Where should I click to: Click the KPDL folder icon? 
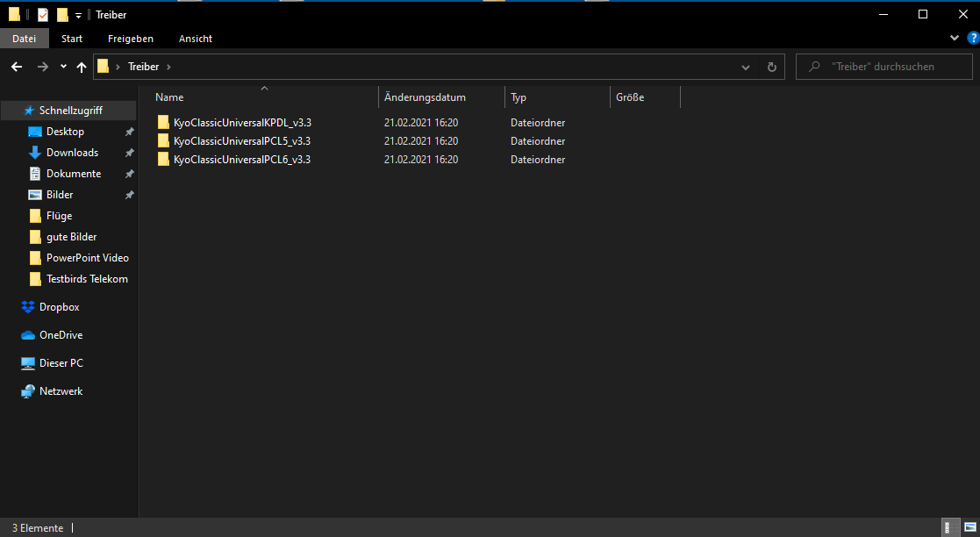[x=163, y=123]
